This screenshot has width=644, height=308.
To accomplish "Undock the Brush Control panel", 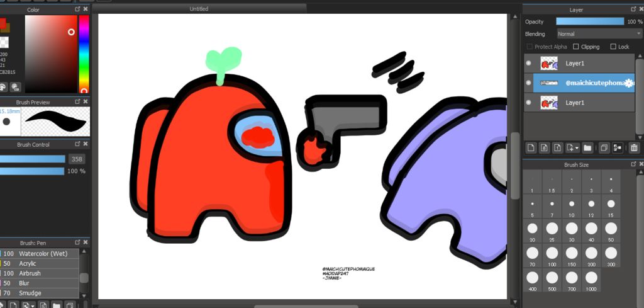I will click(77, 144).
